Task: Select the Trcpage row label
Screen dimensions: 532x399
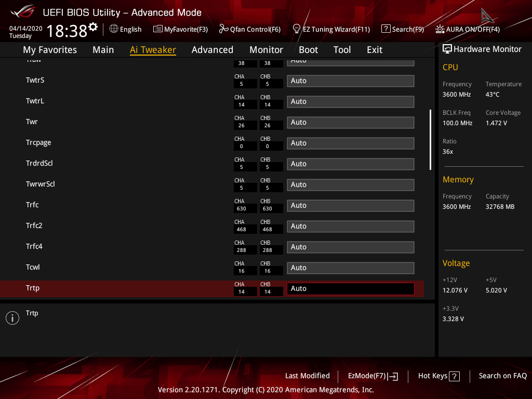Action: pyautogui.click(x=38, y=142)
